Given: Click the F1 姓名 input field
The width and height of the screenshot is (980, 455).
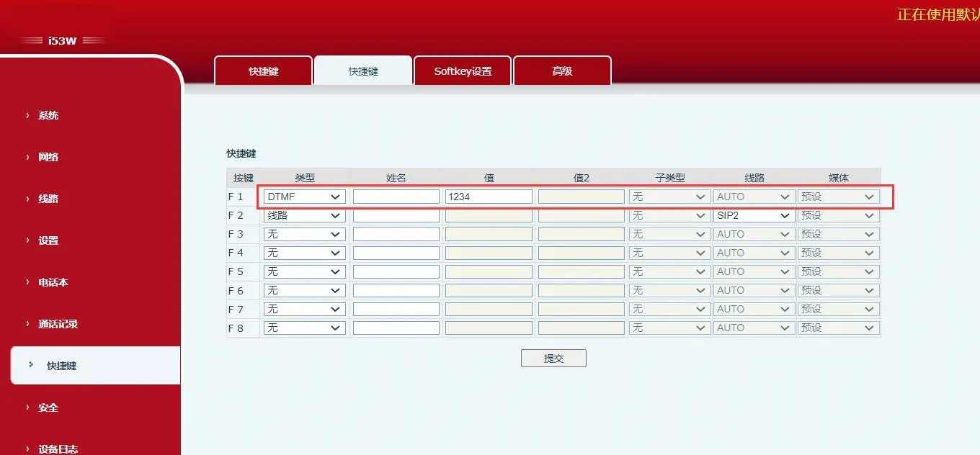Looking at the screenshot, I should pyautogui.click(x=396, y=197).
